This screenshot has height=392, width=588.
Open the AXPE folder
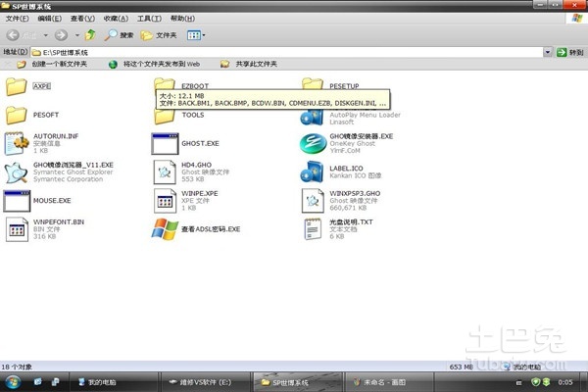[x=19, y=86]
